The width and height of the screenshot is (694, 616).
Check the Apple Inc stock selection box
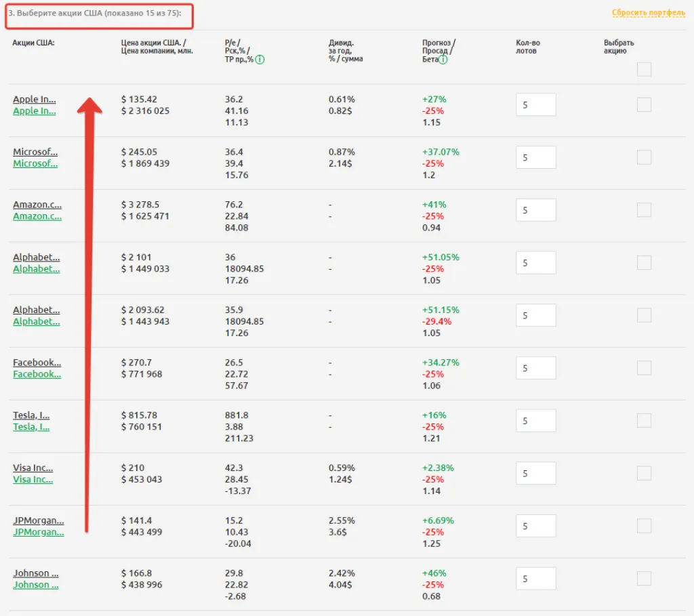click(644, 104)
